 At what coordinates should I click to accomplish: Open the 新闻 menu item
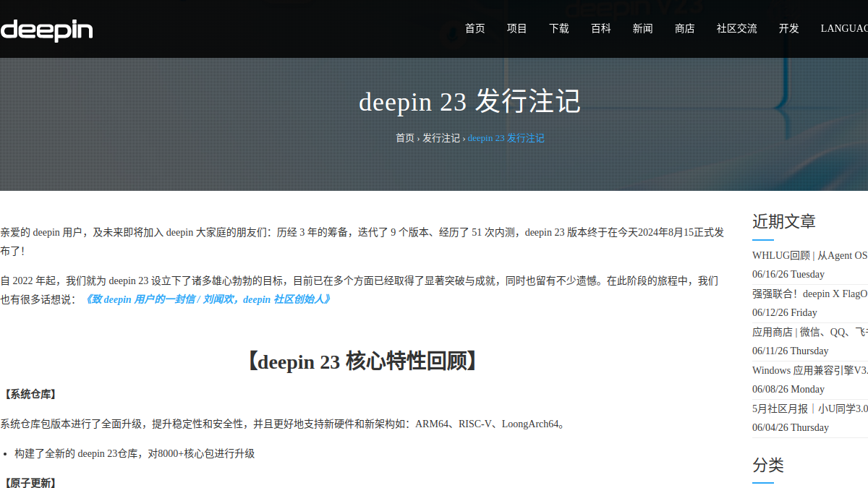click(643, 29)
